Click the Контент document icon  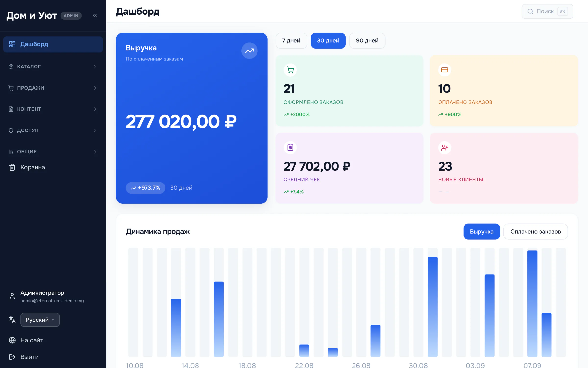11,109
